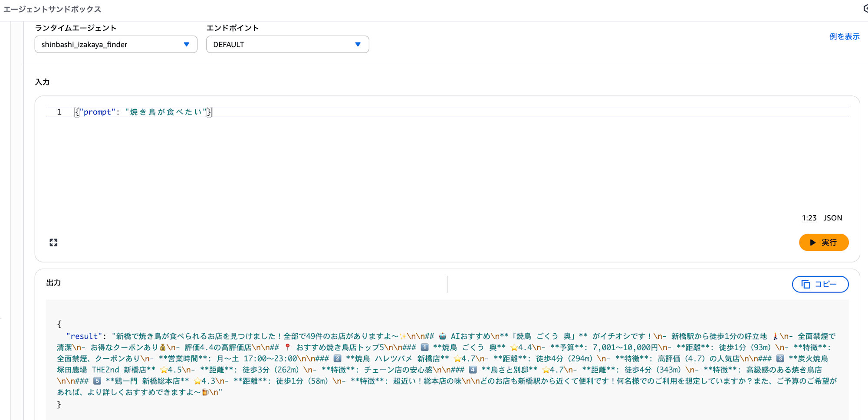
Task: Open the 例を表示 examples link
Action: (x=844, y=36)
